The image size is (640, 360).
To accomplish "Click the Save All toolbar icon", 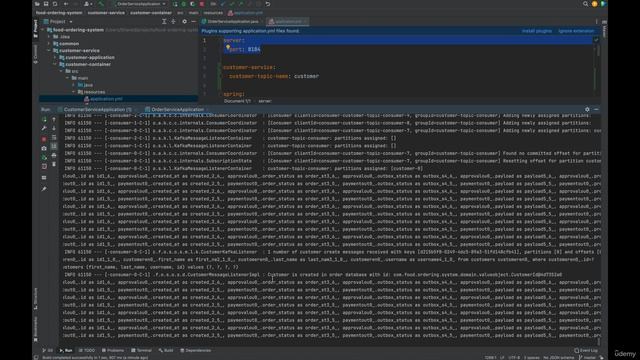I will click(46, 4).
